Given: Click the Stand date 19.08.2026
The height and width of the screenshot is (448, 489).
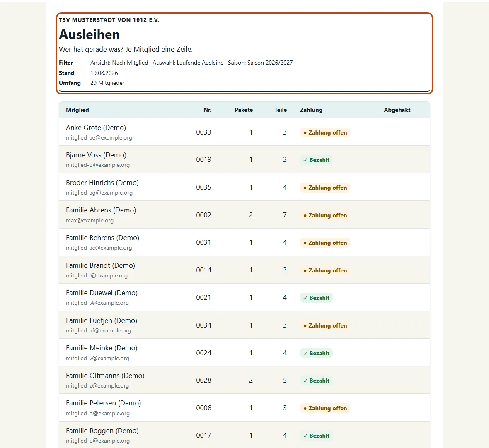Looking at the screenshot, I should pos(104,73).
